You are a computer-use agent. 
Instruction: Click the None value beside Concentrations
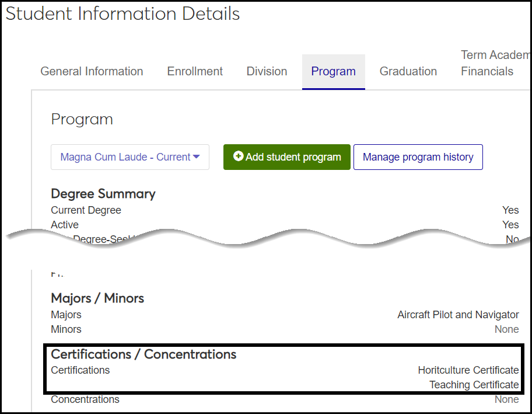click(x=506, y=399)
